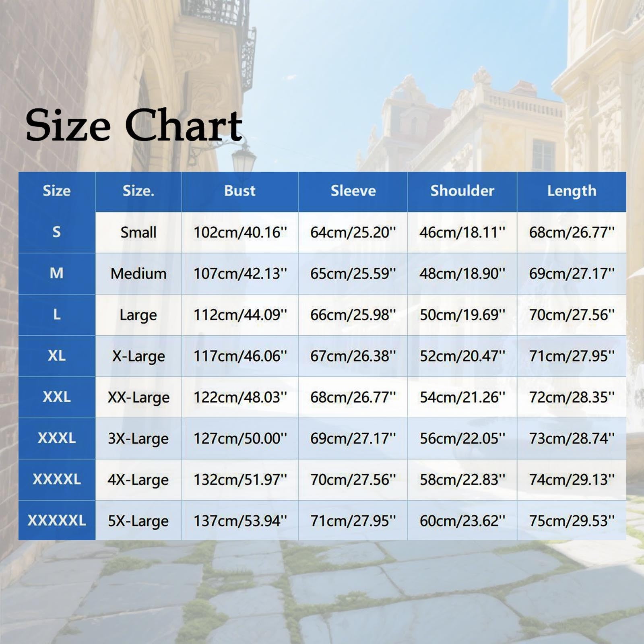Click length value '75cm/29.53''
The image size is (644, 644).
click(572, 521)
